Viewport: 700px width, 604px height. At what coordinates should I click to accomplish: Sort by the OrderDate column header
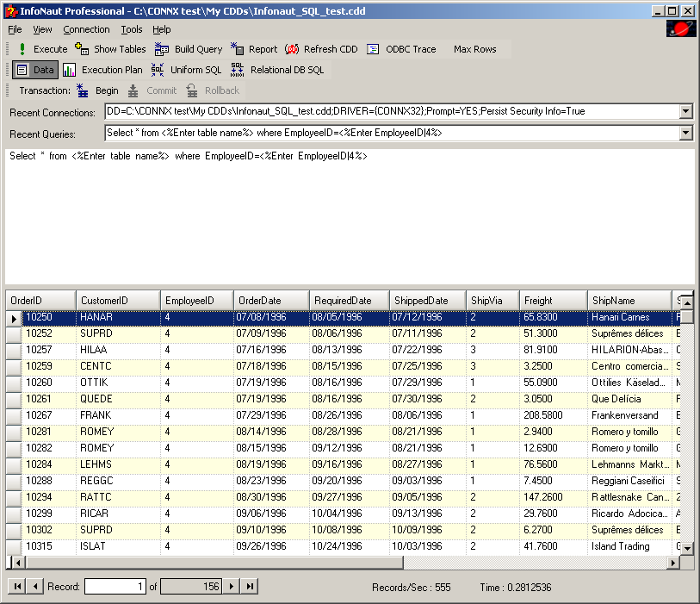click(x=270, y=300)
